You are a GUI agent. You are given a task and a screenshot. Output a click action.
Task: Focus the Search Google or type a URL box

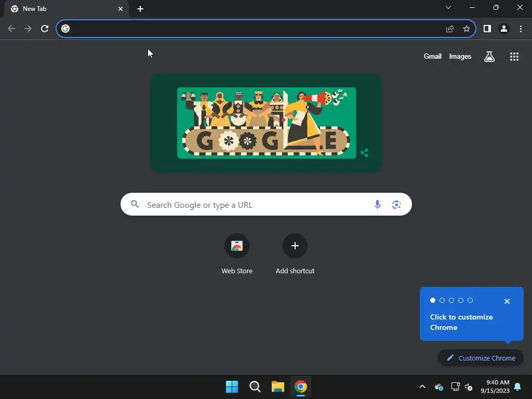[x=267, y=204]
